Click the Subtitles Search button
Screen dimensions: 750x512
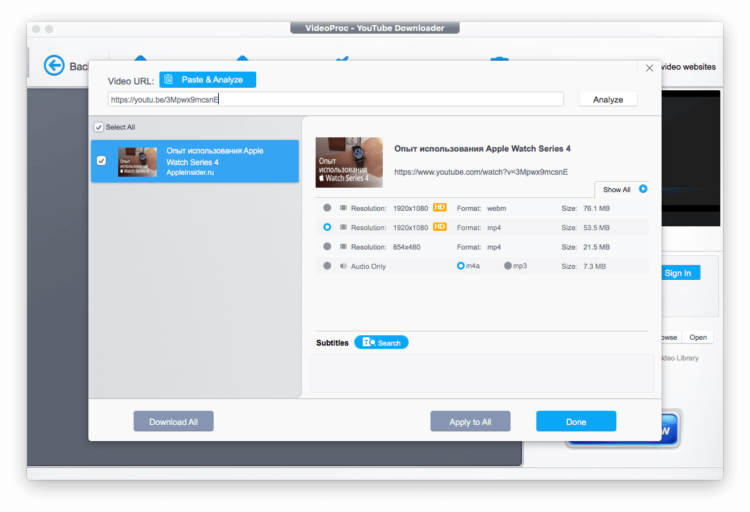(381, 343)
